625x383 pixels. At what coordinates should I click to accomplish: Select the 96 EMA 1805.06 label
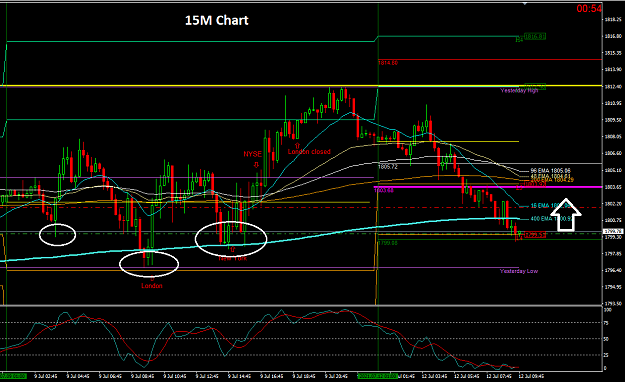coord(550,171)
